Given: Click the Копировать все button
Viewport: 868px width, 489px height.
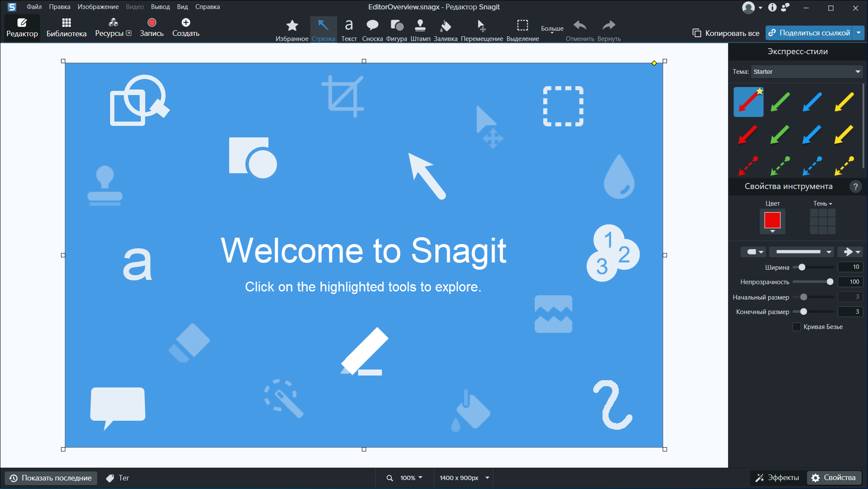Looking at the screenshot, I should coord(726,33).
